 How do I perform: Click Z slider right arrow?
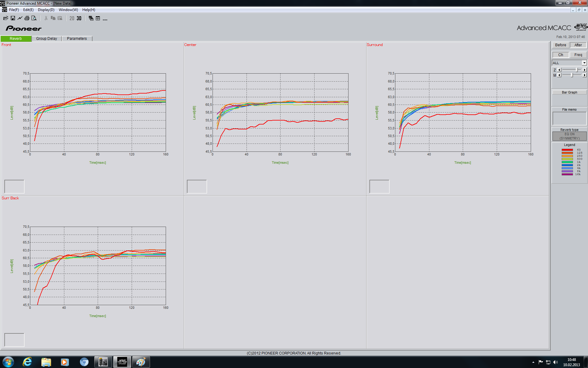point(584,70)
